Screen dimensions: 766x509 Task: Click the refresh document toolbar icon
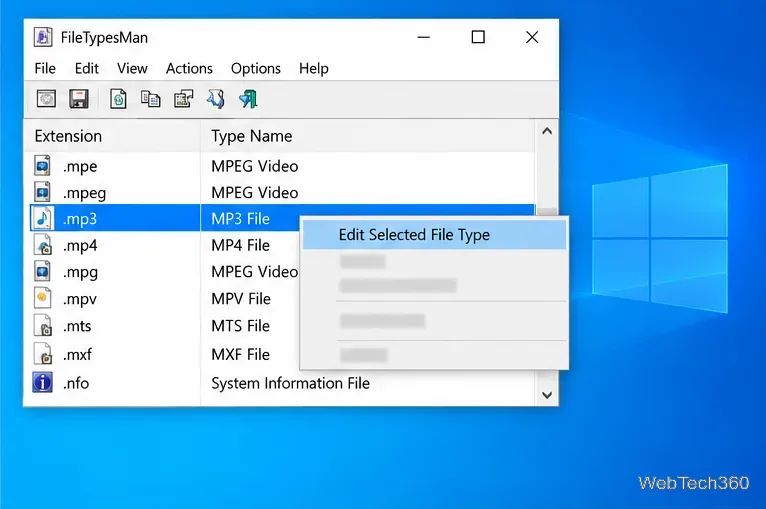point(118,99)
